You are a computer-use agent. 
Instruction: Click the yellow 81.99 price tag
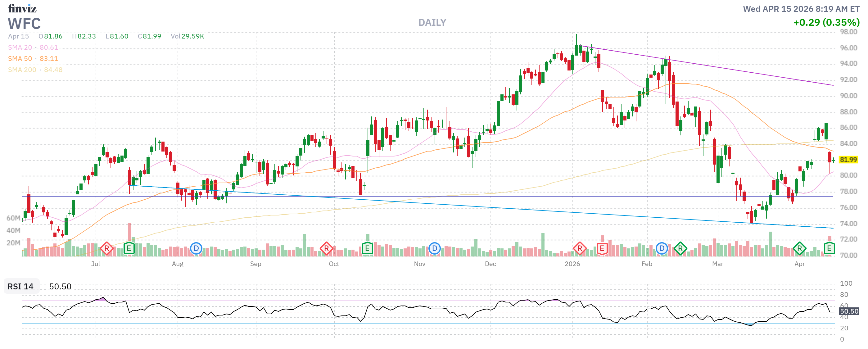(x=848, y=160)
